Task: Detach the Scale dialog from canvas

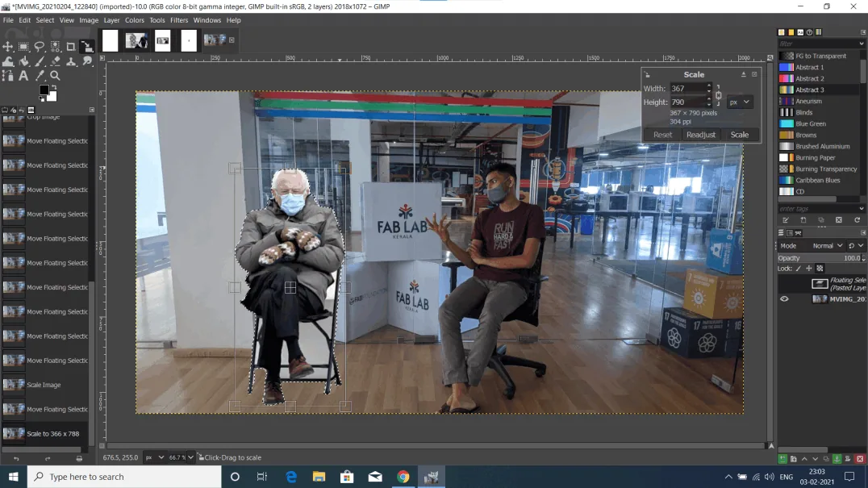Action: pos(744,74)
